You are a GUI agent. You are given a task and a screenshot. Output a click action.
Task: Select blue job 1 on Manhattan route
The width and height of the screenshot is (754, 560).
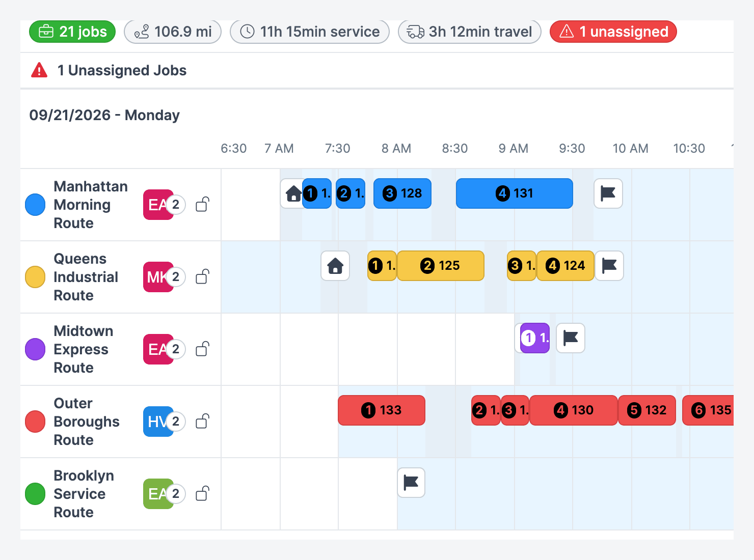point(317,193)
